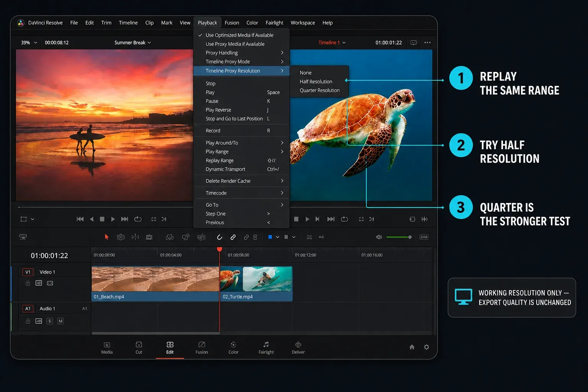
Task: Open project settings gear icon
Action: pos(426,347)
